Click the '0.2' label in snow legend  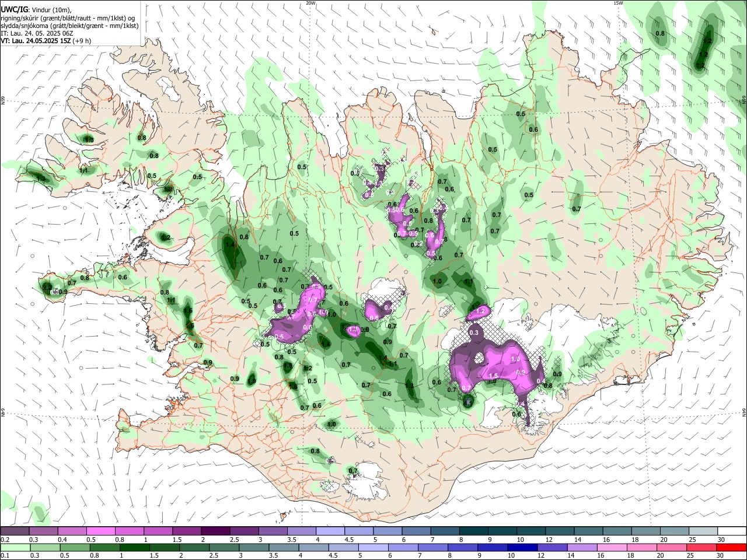5,540
